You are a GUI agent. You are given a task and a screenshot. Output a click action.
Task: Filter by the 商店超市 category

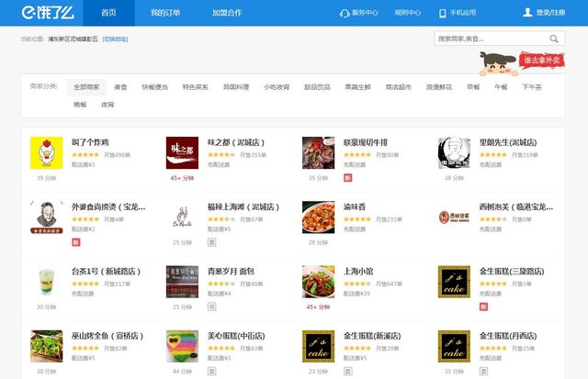click(x=398, y=87)
